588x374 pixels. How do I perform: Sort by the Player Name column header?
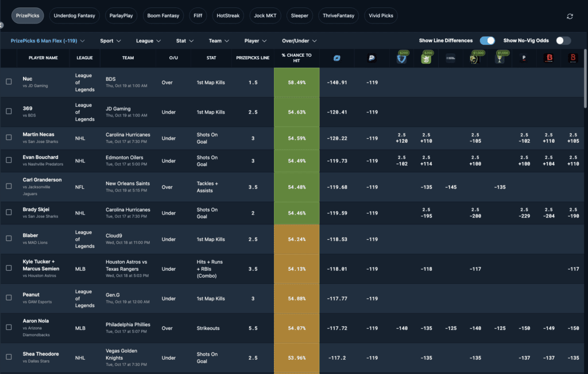coord(43,58)
